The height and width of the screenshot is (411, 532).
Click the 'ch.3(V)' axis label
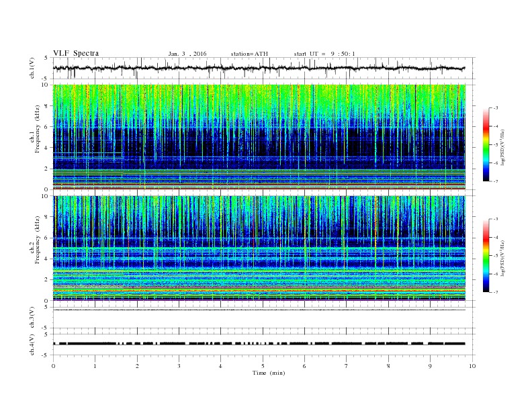(32, 318)
